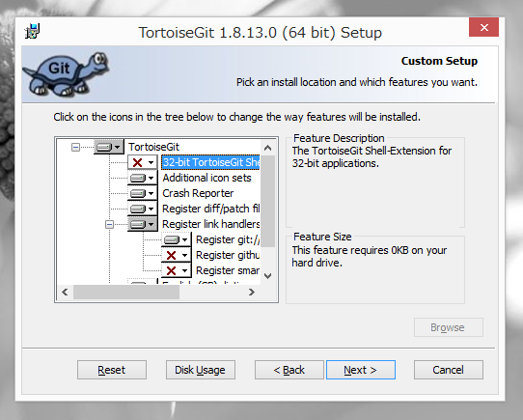Click the vertical scrollbar thumb in feature tree
The image size is (523, 420).
(x=267, y=201)
